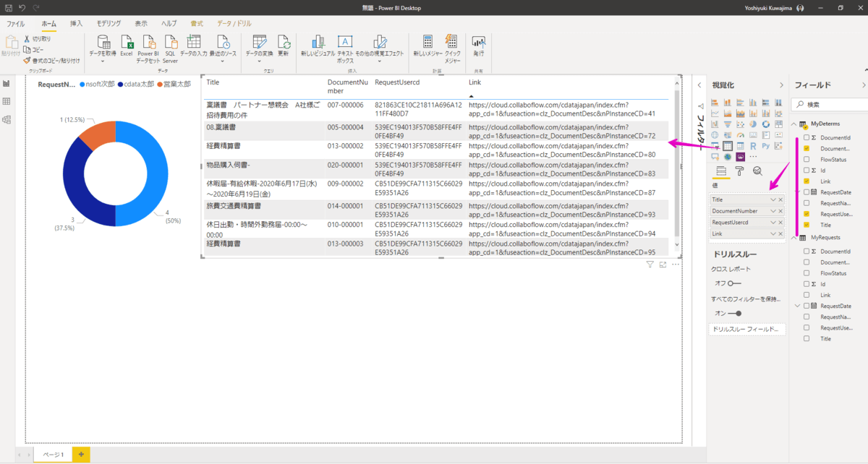
Task: Toggle the クロス レポート off switch
Action: [x=734, y=283]
